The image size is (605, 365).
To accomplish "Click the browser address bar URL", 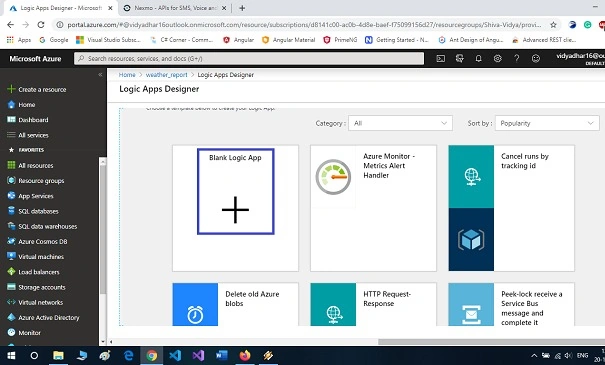I will tap(304, 25).
